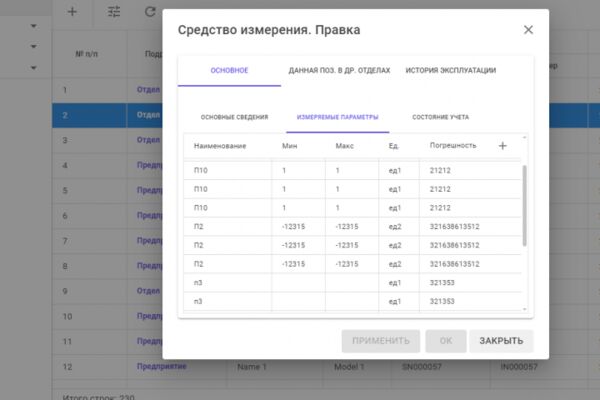The height and width of the screenshot is (400, 600).
Task: Click the Погрешность column header
Action: (x=453, y=145)
